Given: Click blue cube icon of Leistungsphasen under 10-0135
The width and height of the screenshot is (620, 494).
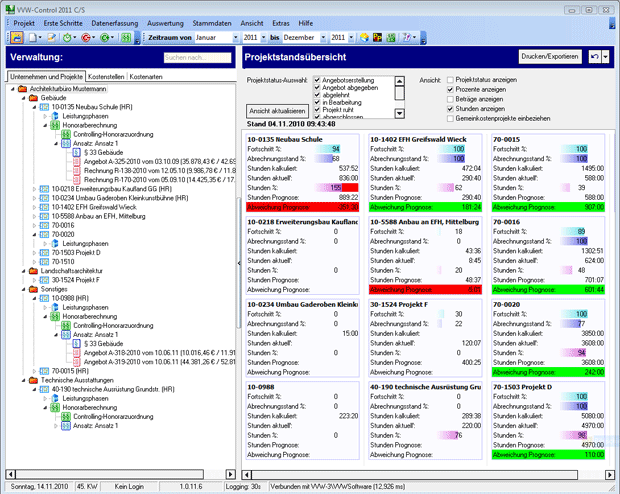Looking at the screenshot, I should coord(55,116).
